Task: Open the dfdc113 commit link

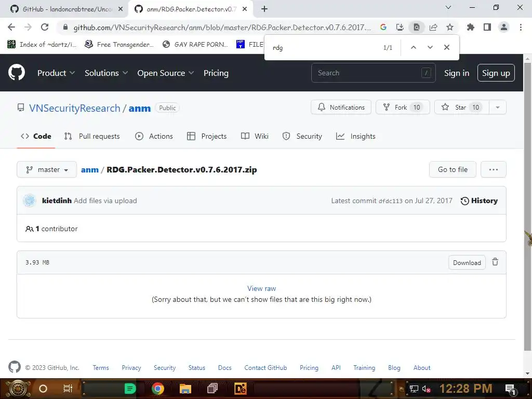Action: pyautogui.click(x=391, y=201)
